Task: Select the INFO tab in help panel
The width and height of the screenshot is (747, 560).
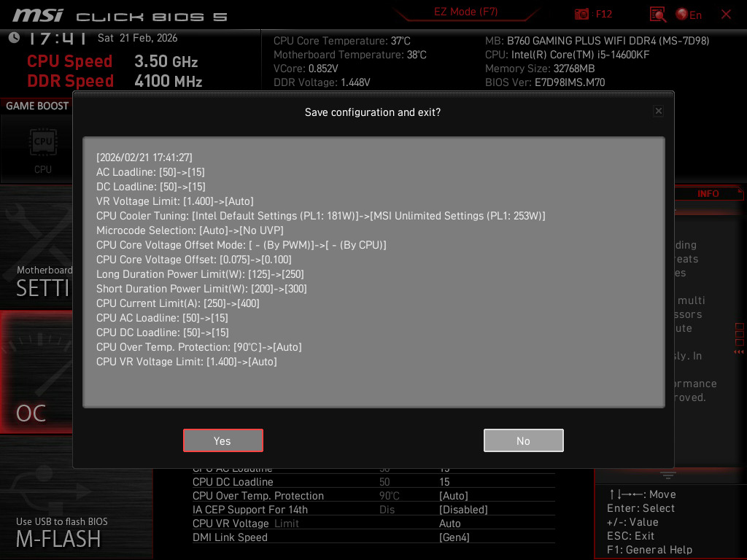Action: point(708,194)
